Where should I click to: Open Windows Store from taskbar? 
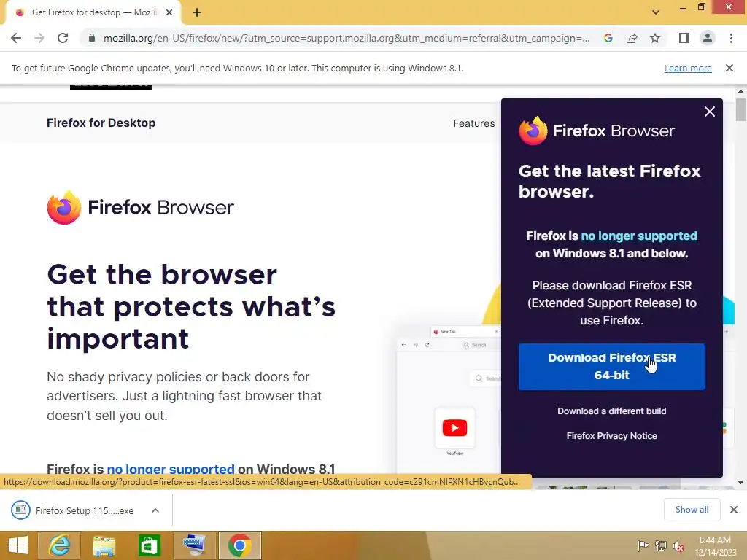(x=149, y=545)
